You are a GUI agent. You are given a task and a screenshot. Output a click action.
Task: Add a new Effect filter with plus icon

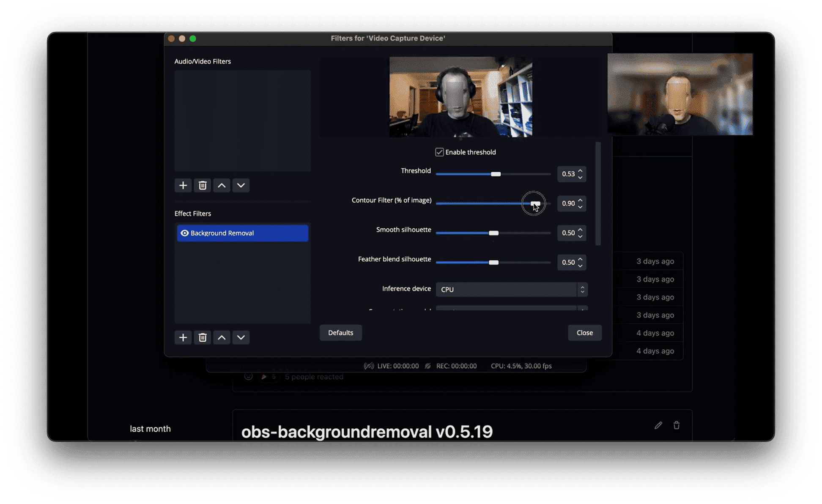click(183, 337)
